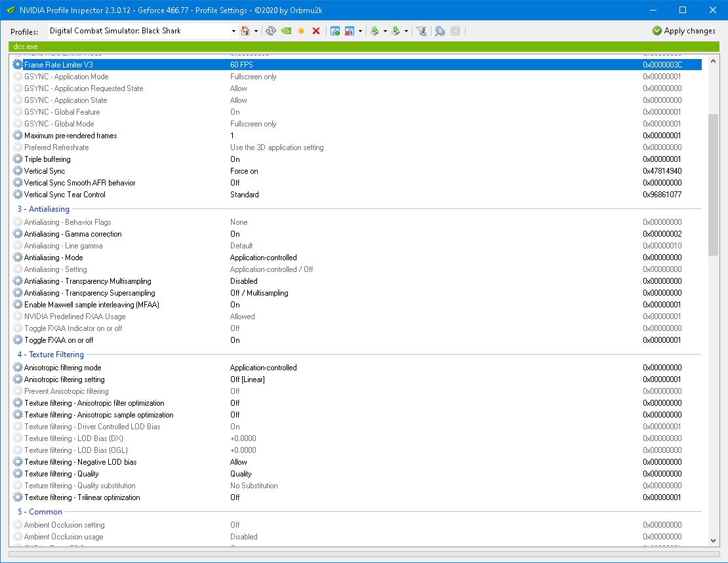Click the Profiles name text field
The image size is (728, 563).
[x=139, y=31]
